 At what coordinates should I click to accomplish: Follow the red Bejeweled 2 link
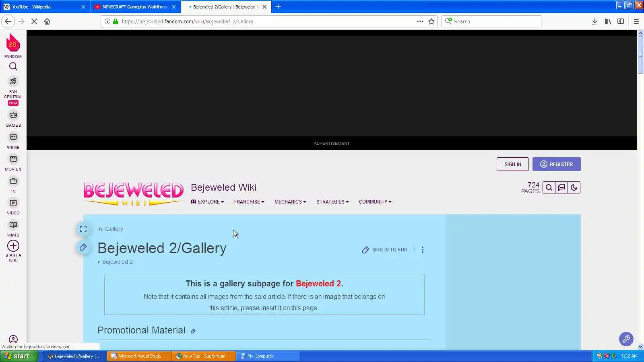click(x=318, y=284)
